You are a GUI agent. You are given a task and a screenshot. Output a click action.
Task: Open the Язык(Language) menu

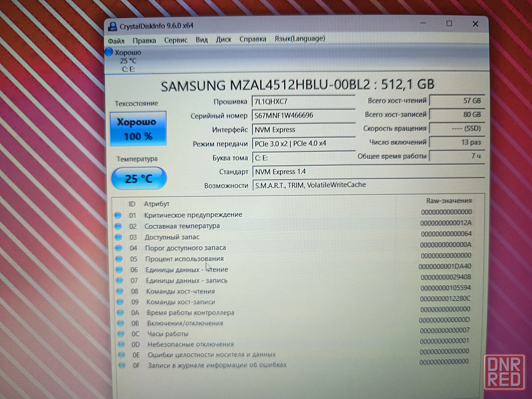[300, 39]
